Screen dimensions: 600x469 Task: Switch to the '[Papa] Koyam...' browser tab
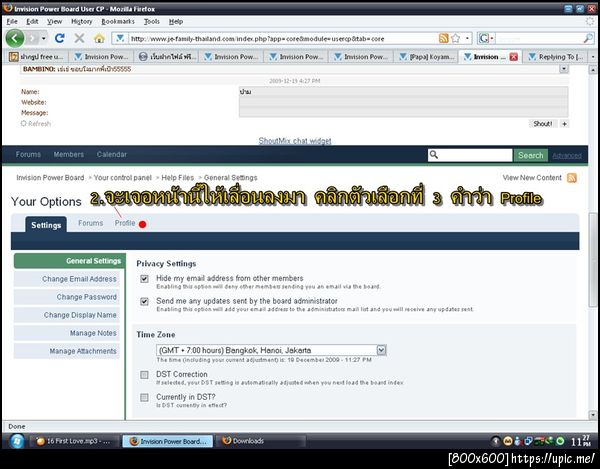click(426, 57)
